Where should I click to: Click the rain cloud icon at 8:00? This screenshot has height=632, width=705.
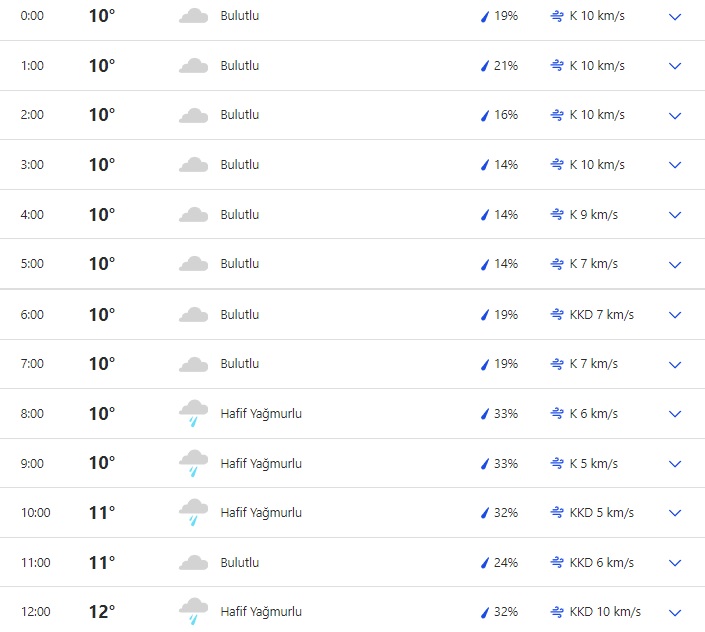coord(193,414)
